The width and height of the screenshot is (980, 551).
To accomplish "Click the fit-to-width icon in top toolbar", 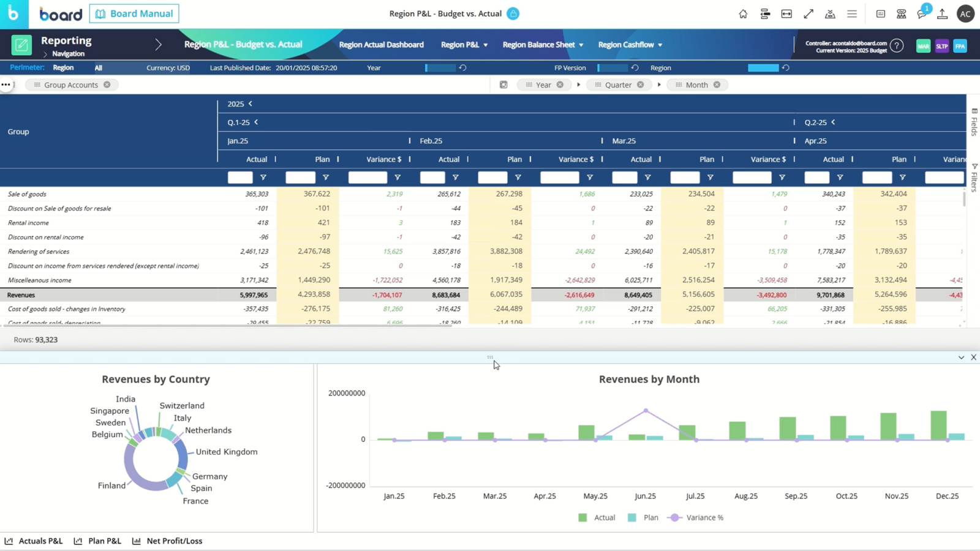I will 786,13.
